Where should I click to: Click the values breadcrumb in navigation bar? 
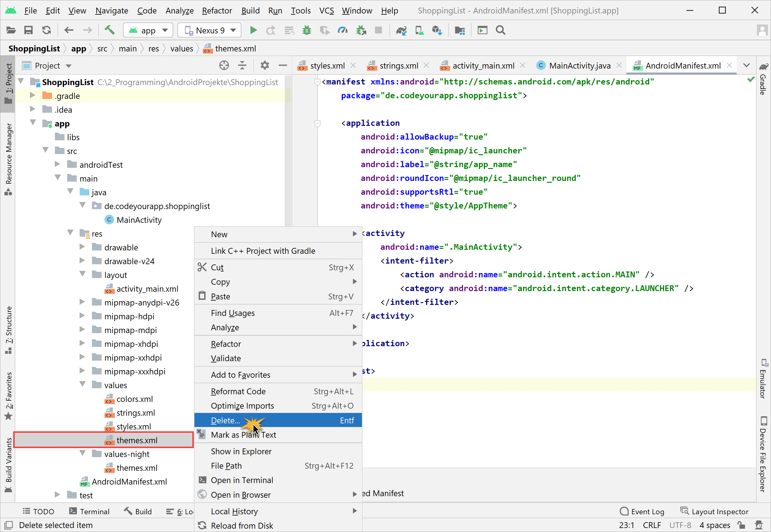point(182,49)
